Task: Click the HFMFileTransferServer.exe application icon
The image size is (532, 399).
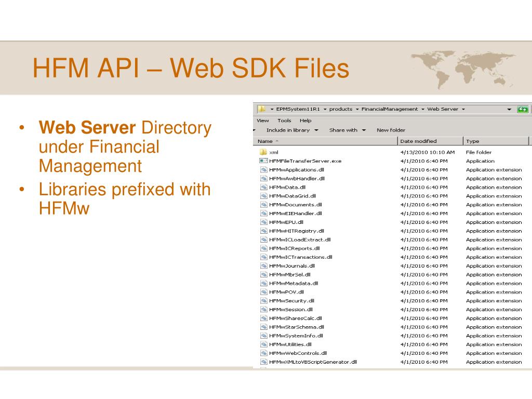Action: coord(263,161)
